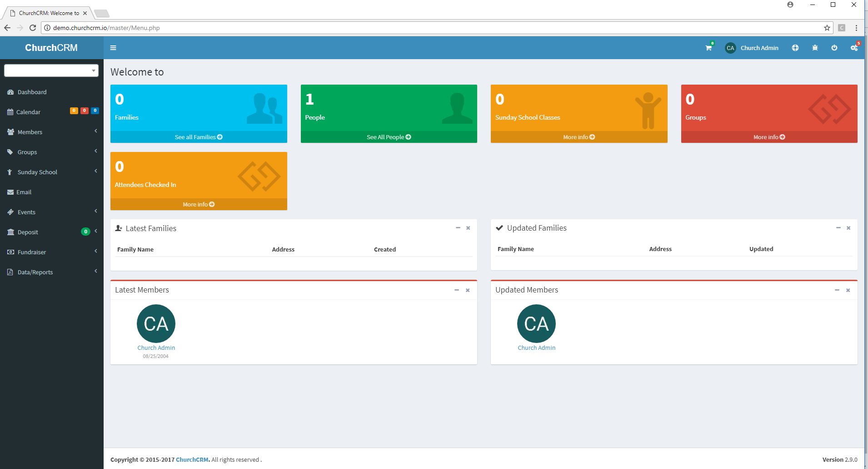Click See all Families link

199,137
